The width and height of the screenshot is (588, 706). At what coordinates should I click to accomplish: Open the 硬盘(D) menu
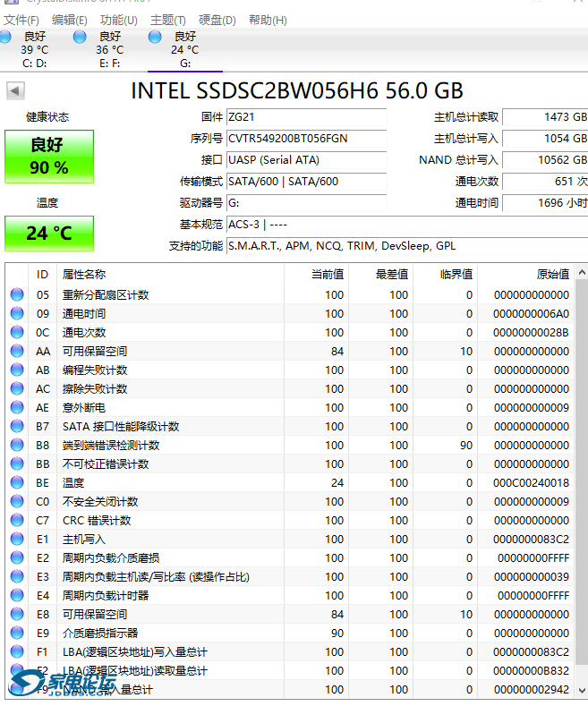click(x=217, y=21)
